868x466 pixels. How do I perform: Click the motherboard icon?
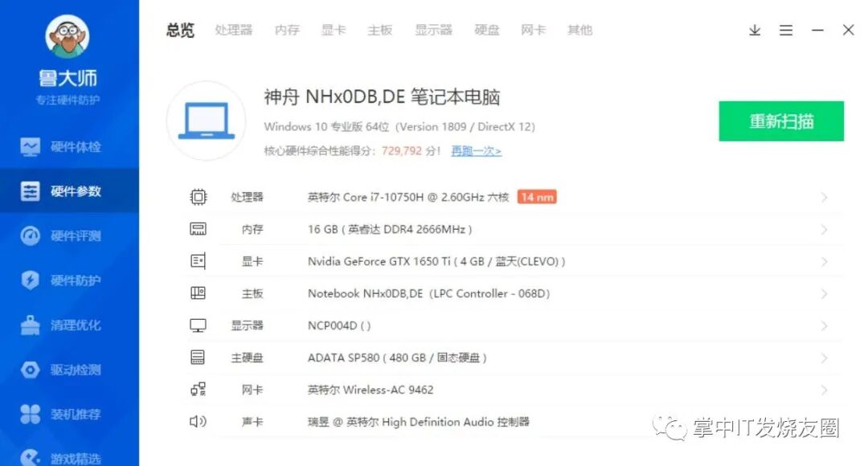click(x=199, y=293)
